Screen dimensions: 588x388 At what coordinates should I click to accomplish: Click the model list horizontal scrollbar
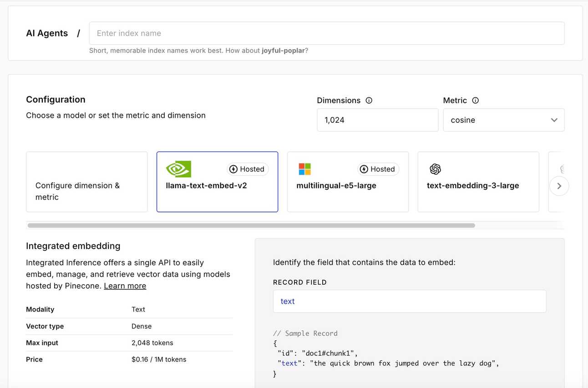click(x=251, y=226)
